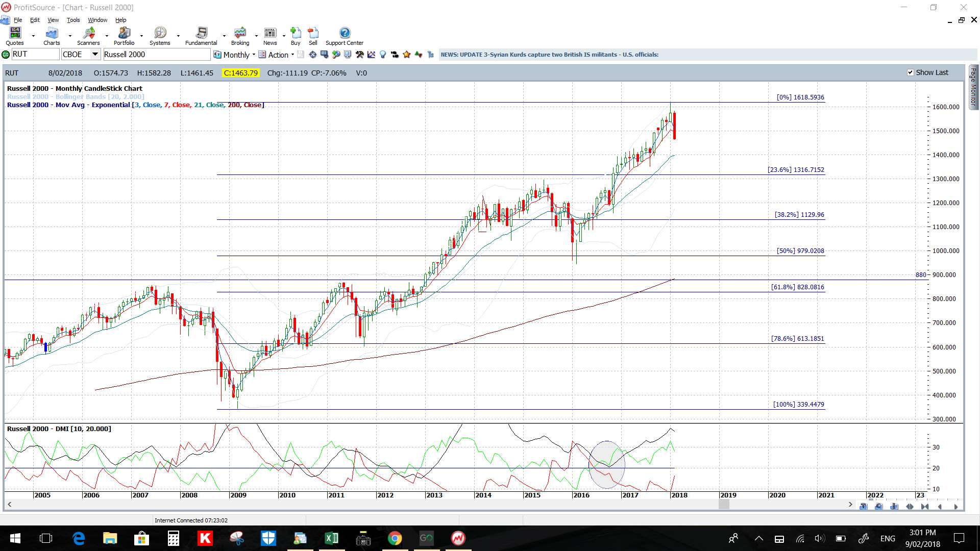This screenshot has width=980, height=551.
Task: Open the Quotes toolbar button
Action: (x=15, y=36)
